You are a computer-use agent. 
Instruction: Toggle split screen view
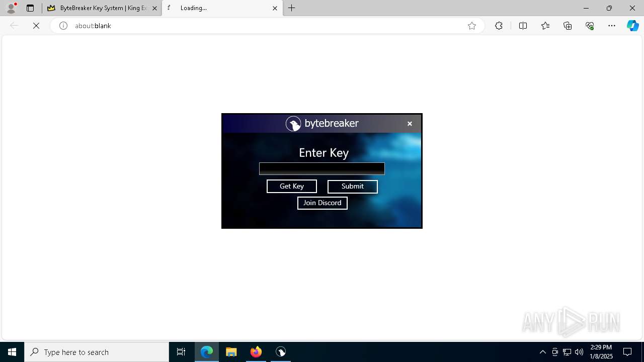pos(523,26)
